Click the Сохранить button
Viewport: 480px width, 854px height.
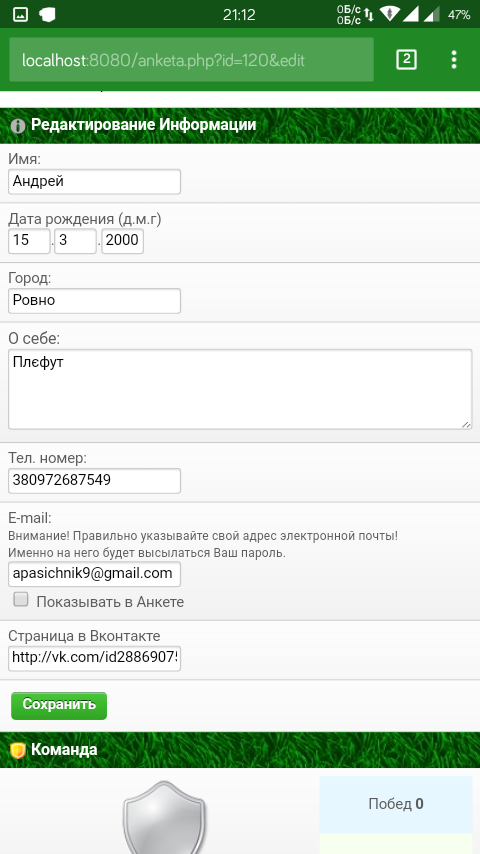[x=59, y=705]
